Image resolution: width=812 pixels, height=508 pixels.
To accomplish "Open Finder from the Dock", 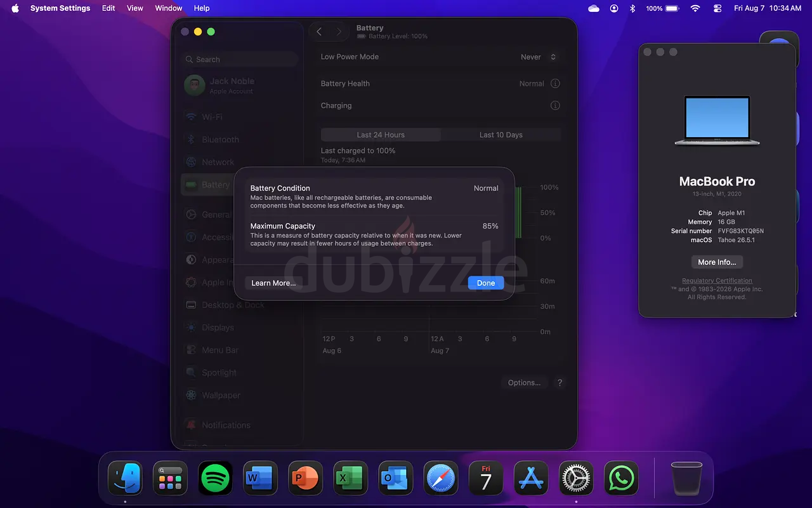I will pyautogui.click(x=125, y=478).
